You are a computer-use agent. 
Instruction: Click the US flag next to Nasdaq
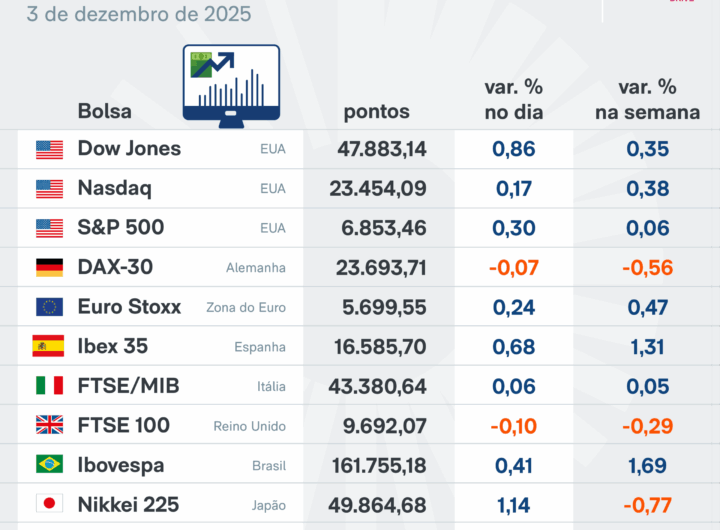click(49, 188)
